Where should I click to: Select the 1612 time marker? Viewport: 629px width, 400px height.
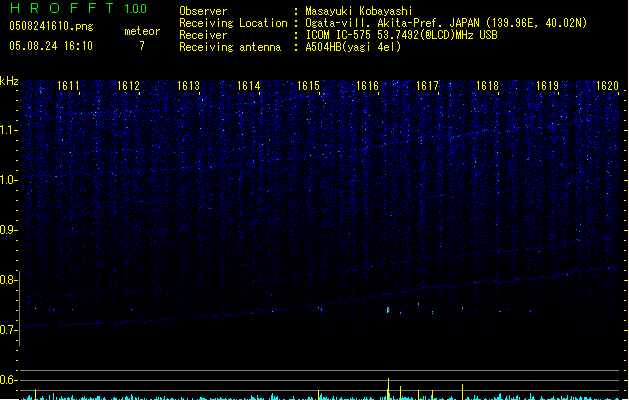128,87
